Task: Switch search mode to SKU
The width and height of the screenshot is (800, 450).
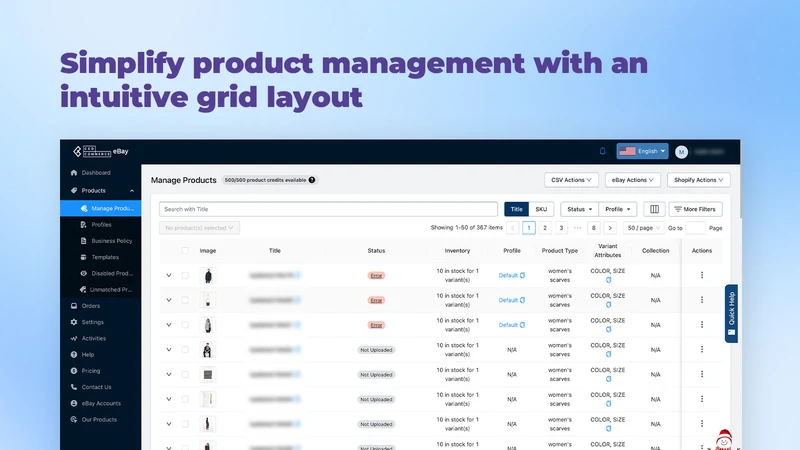Action: click(541, 209)
